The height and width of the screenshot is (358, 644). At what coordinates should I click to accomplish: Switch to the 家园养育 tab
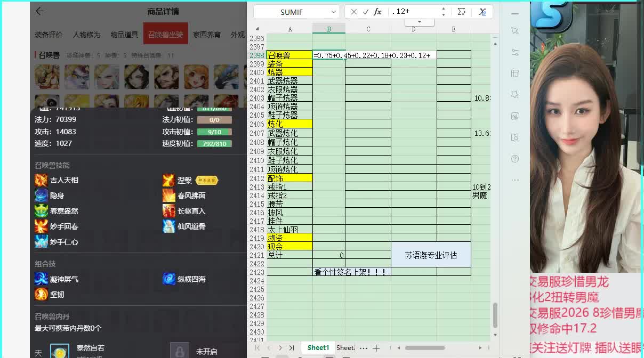[x=207, y=35]
